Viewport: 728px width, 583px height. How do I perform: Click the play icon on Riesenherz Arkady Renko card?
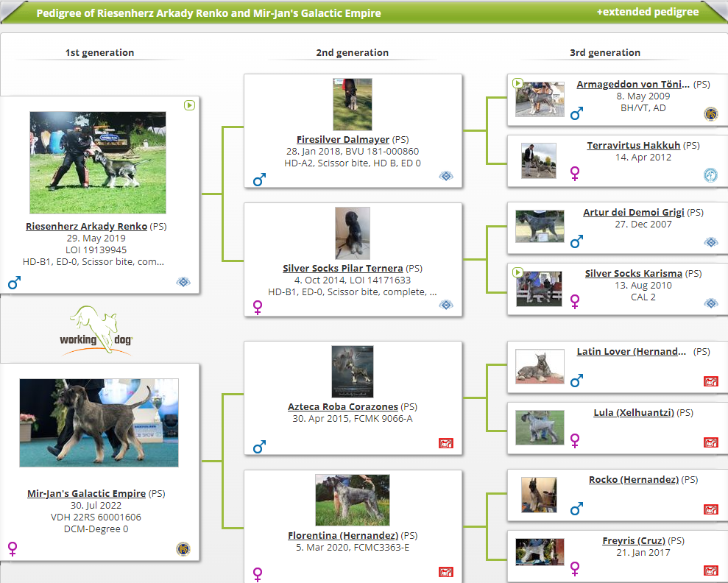pos(189,105)
